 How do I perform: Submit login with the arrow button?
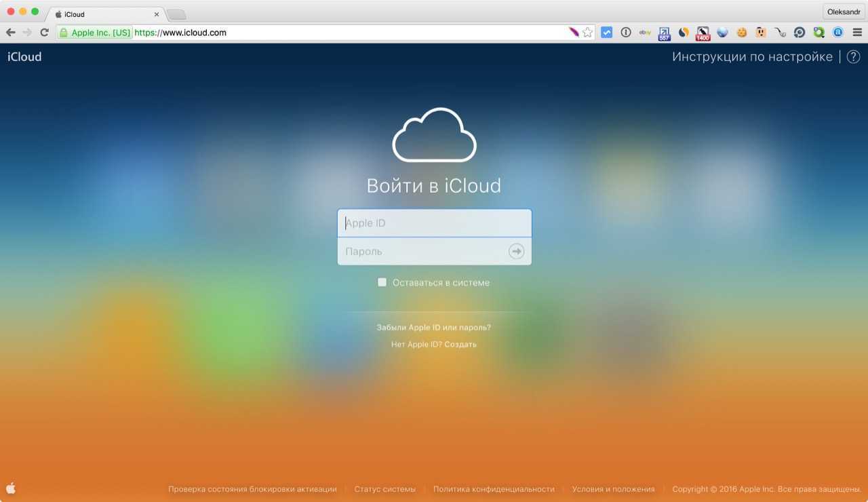coord(516,252)
